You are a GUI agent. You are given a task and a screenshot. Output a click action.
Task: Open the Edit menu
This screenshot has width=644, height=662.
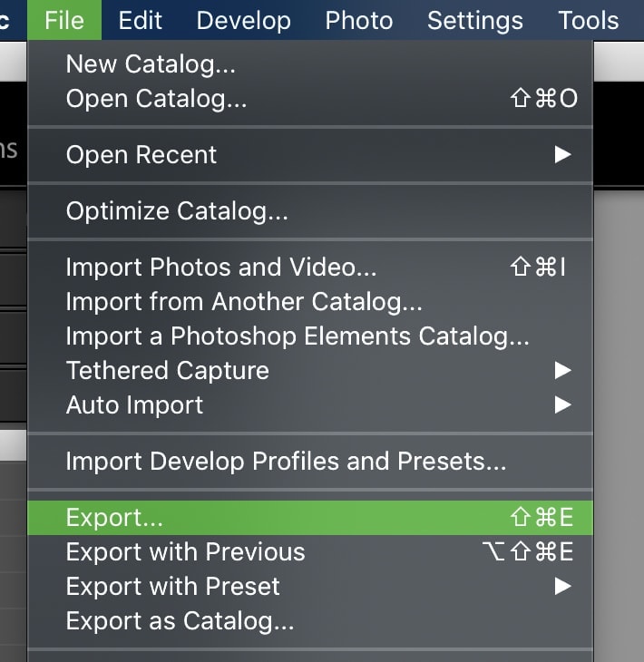point(141,20)
